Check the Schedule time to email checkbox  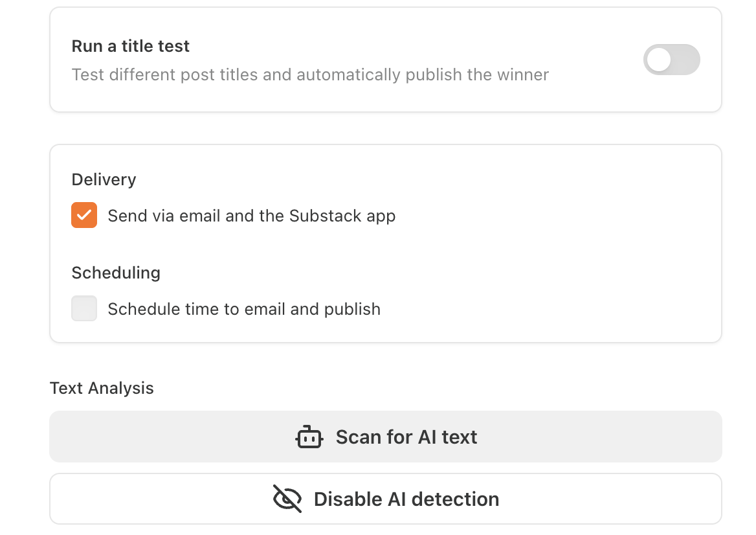coord(84,308)
